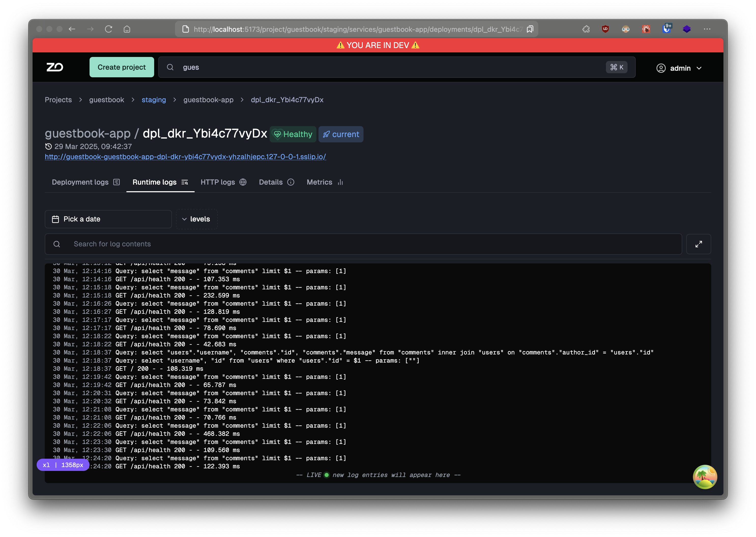Screen dimensions: 756x537
Task: Open the Pick a date selector
Action: pyautogui.click(x=108, y=219)
